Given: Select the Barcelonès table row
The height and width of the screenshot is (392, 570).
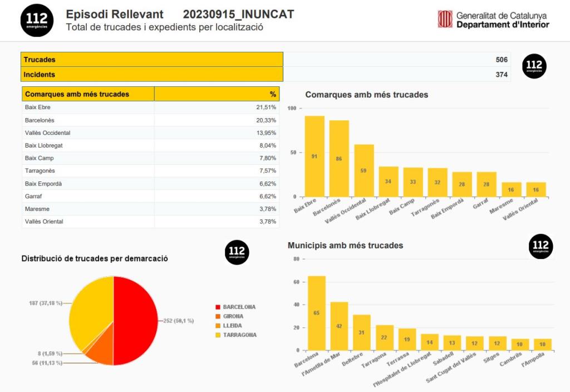Looking at the screenshot, I should pyautogui.click(x=150, y=120).
